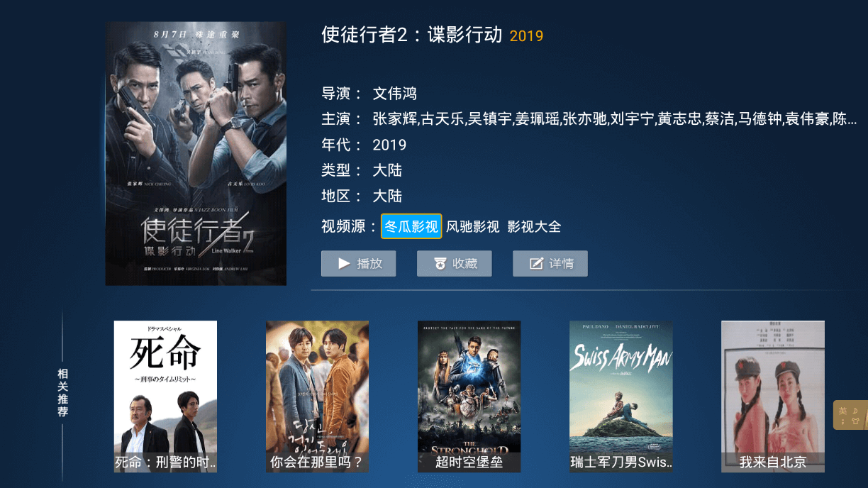Image resolution: width=868 pixels, height=488 pixels.
Task: Switch video source to 风驰影视
Action: pos(473,227)
